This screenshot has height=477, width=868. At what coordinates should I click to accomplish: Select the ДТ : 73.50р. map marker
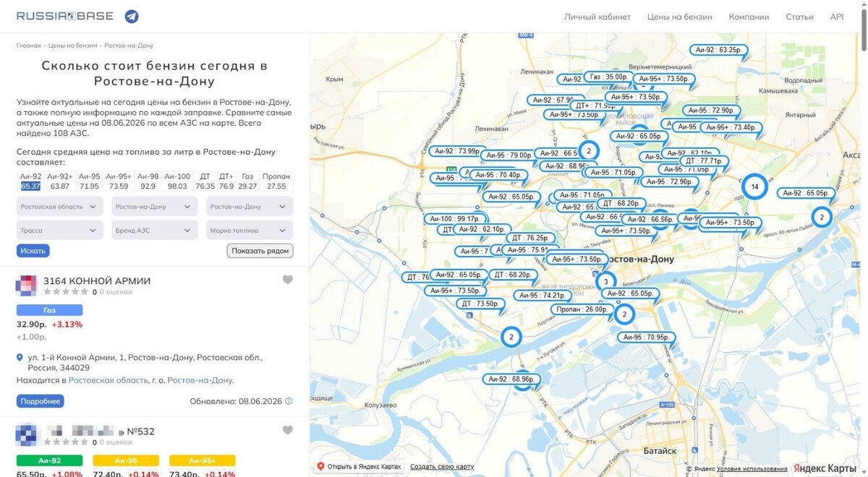(480, 304)
